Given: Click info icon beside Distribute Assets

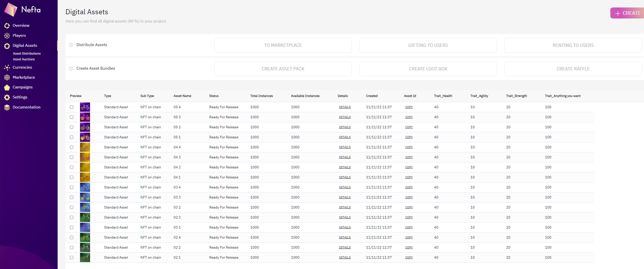Looking at the screenshot, I should pyautogui.click(x=71, y=45).
